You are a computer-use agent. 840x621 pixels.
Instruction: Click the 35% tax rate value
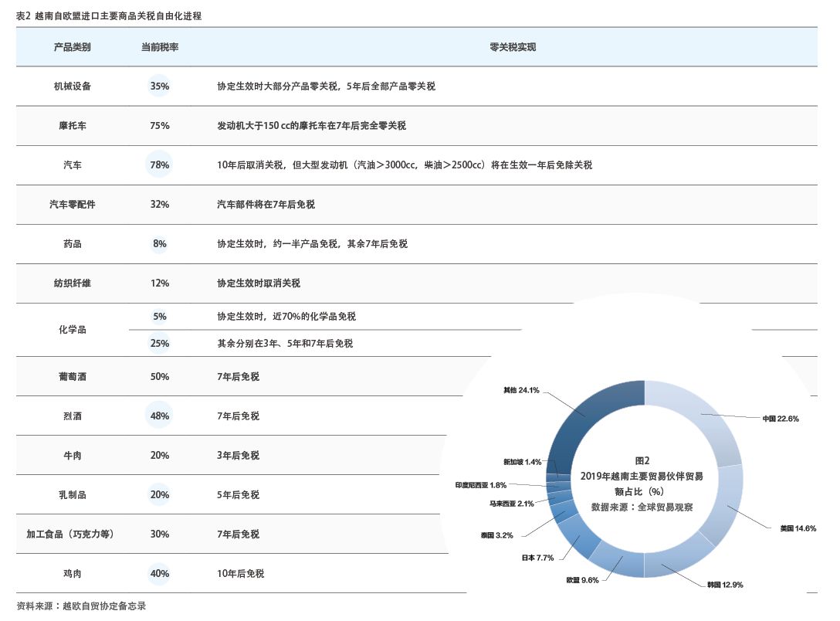(160, 87)
